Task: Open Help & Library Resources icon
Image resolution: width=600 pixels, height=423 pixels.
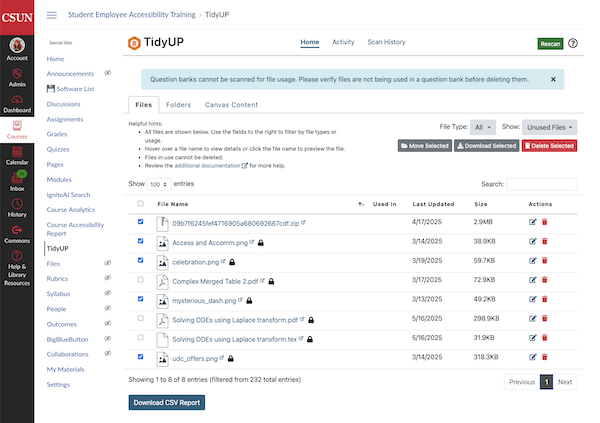Action: [x=17, y=256]
